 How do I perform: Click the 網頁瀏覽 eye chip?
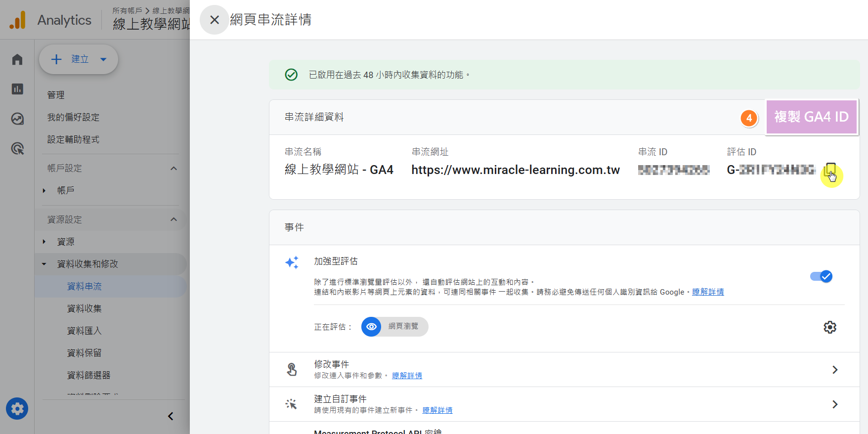(x=394, y=327)
